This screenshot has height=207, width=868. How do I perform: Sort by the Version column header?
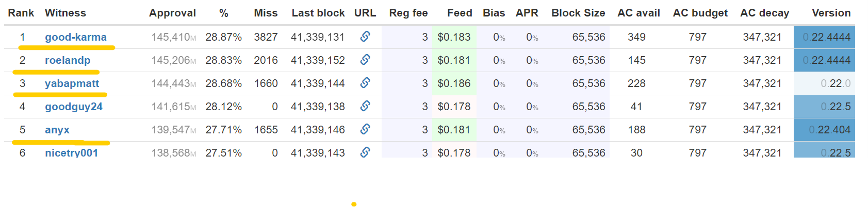(831, 13)
